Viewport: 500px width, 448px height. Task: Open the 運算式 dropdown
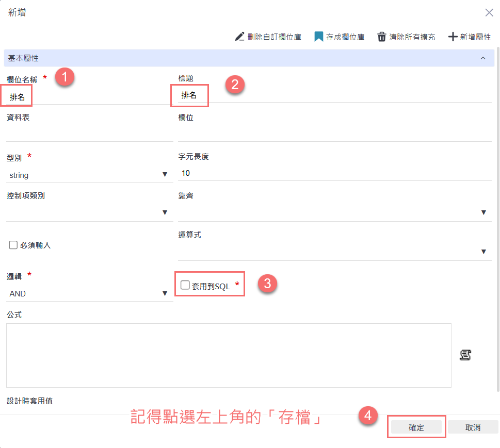334,252
